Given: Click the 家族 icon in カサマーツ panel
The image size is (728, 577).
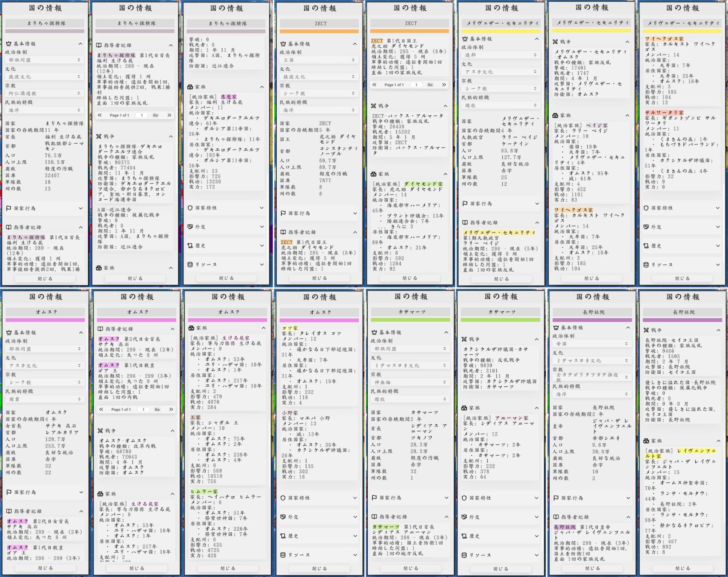Looking at the screenshot, I should (x=464, y=408).
